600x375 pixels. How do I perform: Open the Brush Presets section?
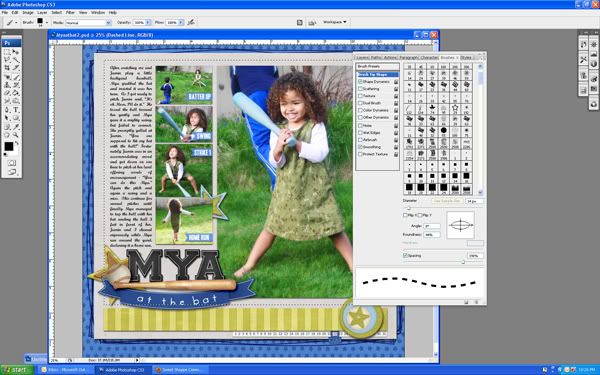(377, 67)
